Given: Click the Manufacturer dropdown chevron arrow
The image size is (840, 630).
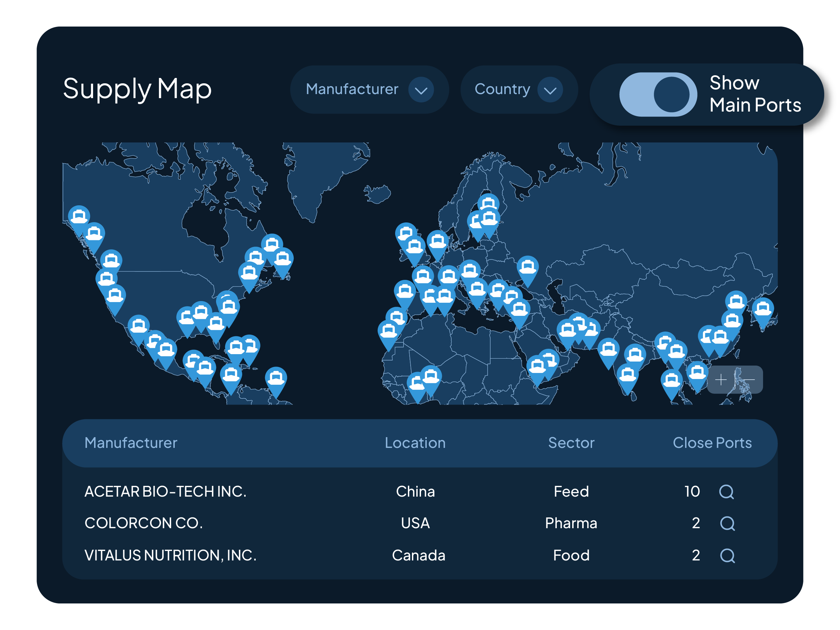Looking at the screenshot, I should [421, 90].
